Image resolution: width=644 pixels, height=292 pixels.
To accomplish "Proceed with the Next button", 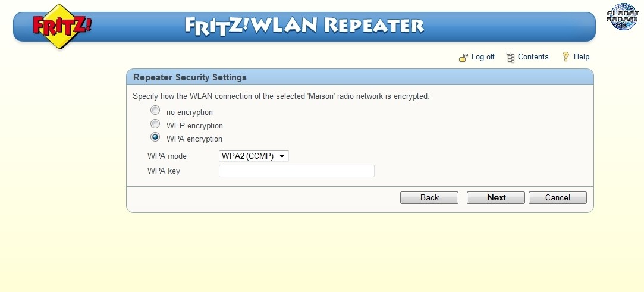I will coord(496,197).
